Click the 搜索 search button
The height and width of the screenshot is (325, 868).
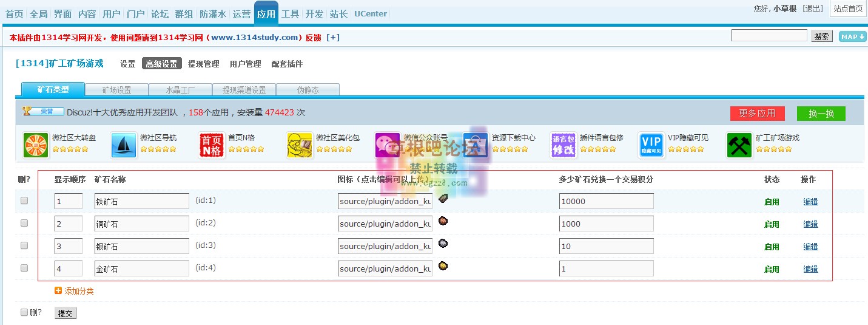(822, 36)
